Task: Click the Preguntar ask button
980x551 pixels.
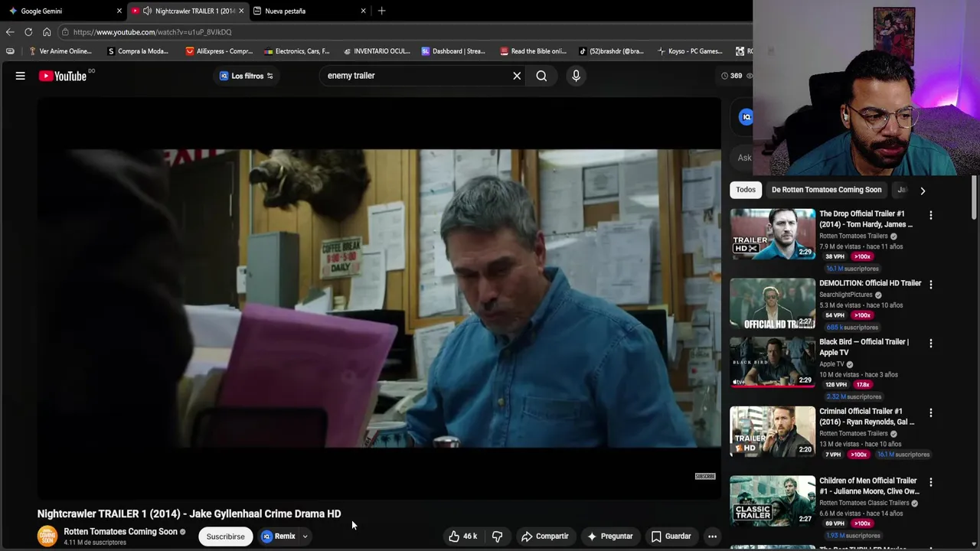Action: pos(610,536)
